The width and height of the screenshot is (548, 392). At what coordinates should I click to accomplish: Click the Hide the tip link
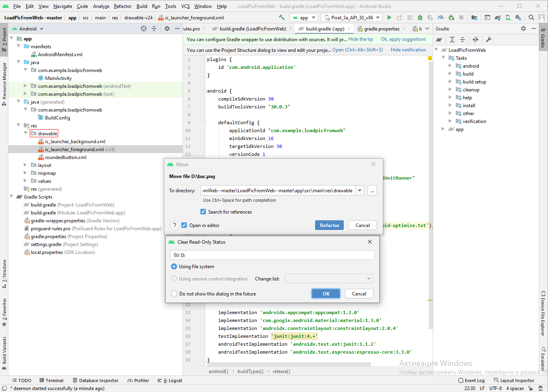pos(361,39)
